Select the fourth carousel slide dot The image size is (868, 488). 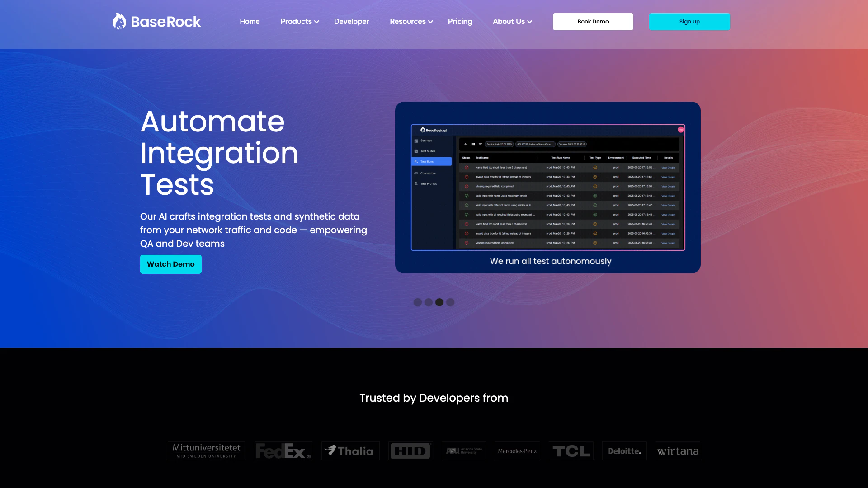[450, 302]
